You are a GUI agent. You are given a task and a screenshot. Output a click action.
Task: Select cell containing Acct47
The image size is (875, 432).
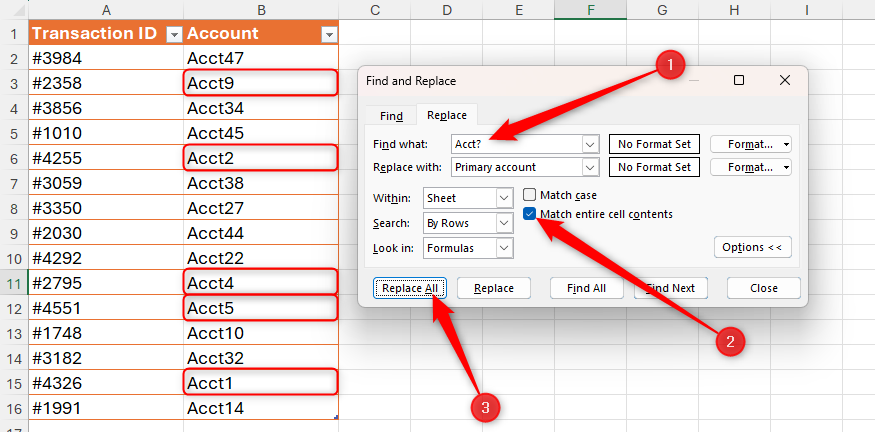pos(260,59)
